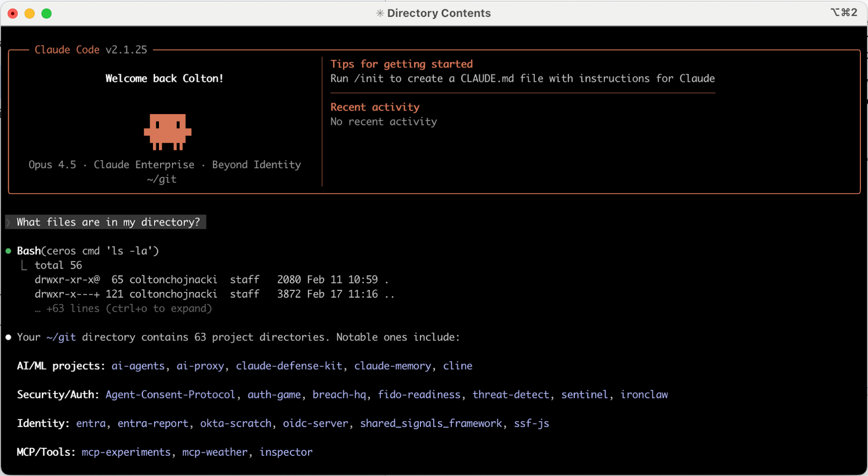This screenshot has width=868, height=476.
Task: Click 'okta-scratch' project name
Action: (x=235, y=423)
